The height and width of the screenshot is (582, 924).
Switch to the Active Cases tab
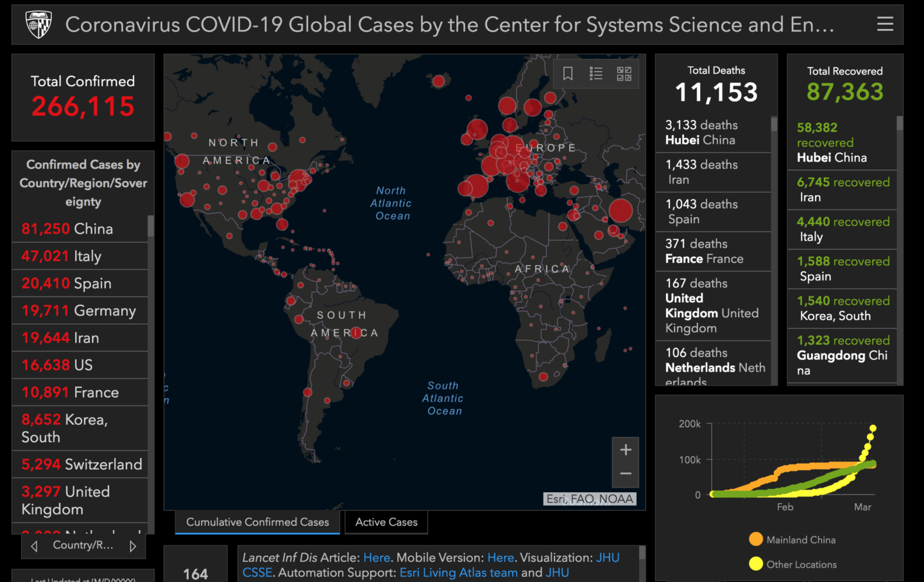point(386,522)
